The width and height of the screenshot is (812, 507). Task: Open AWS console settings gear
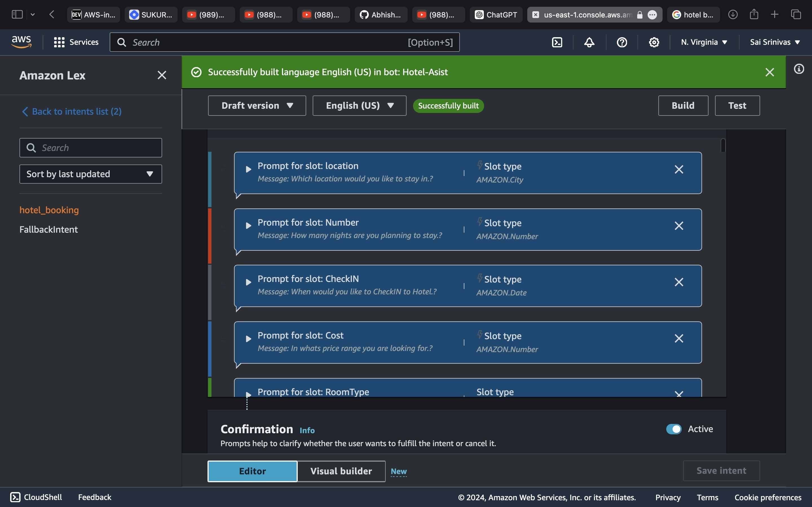(654, 42)
